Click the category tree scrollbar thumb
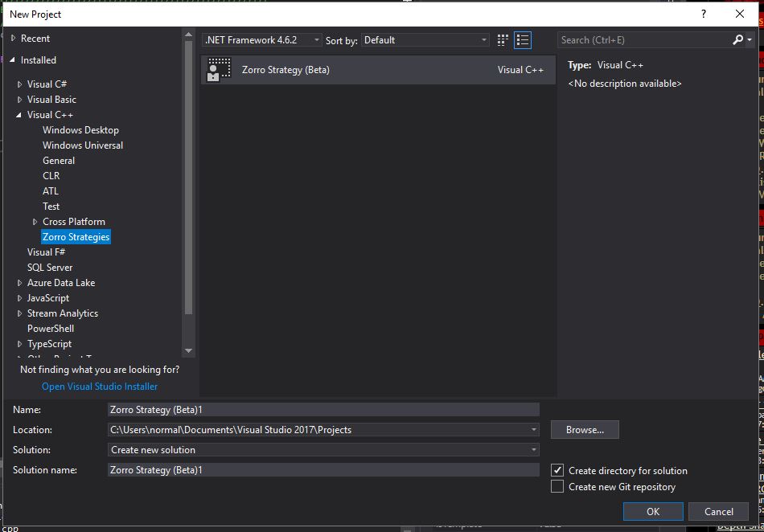 click(188, 178)
